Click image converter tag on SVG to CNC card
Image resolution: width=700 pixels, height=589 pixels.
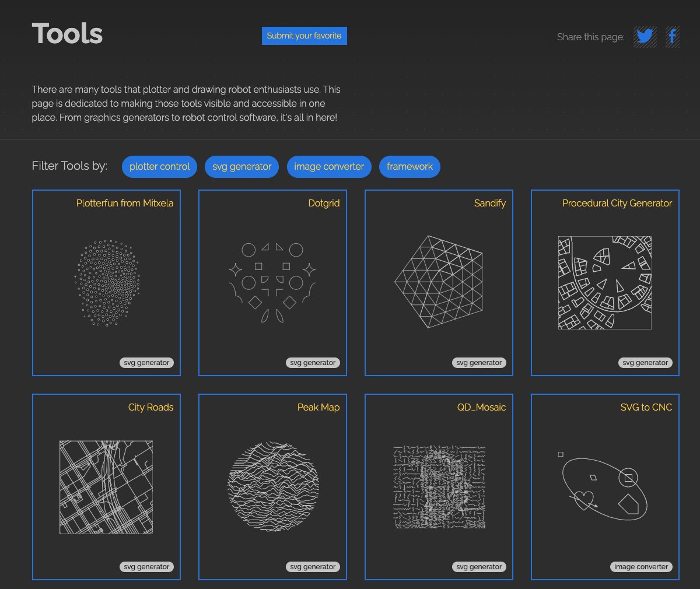641,567
